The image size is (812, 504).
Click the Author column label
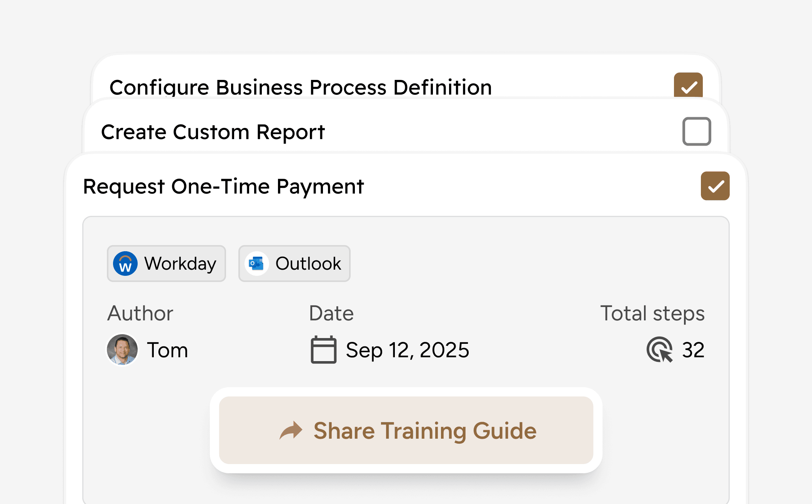point(140,313)
